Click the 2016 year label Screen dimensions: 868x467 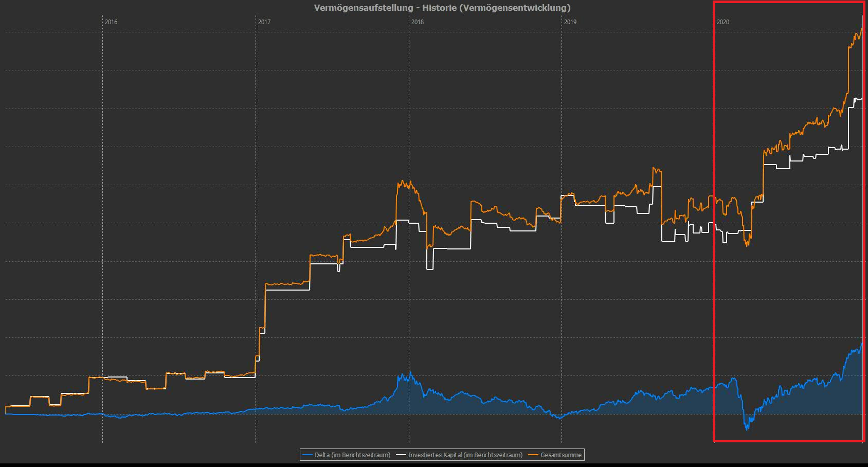point(111,22)
